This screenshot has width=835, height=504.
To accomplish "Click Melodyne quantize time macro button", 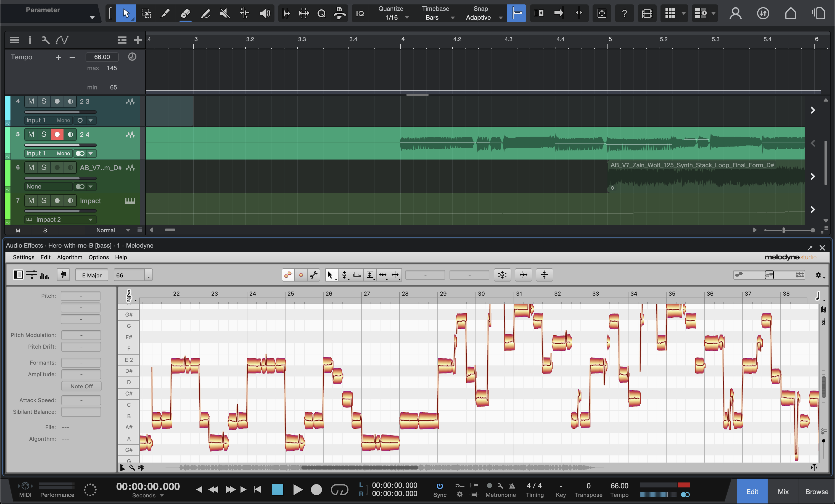I will [x=523, y=275].
